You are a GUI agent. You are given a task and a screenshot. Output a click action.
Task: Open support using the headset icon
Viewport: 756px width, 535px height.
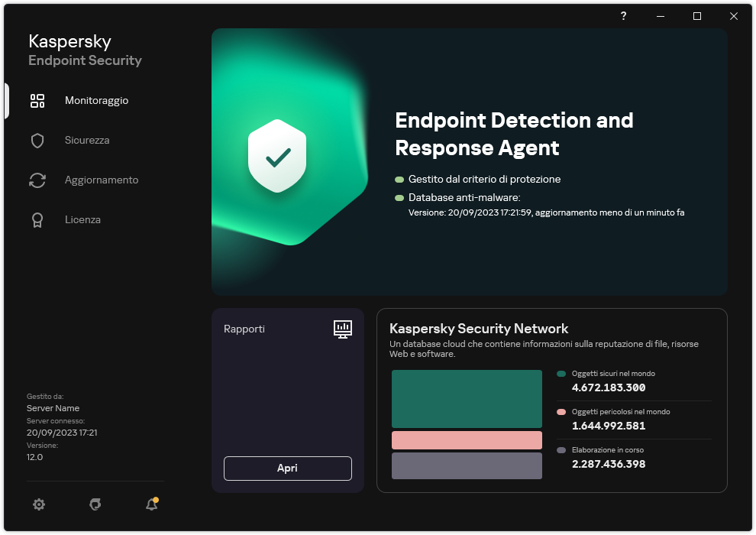95,504
